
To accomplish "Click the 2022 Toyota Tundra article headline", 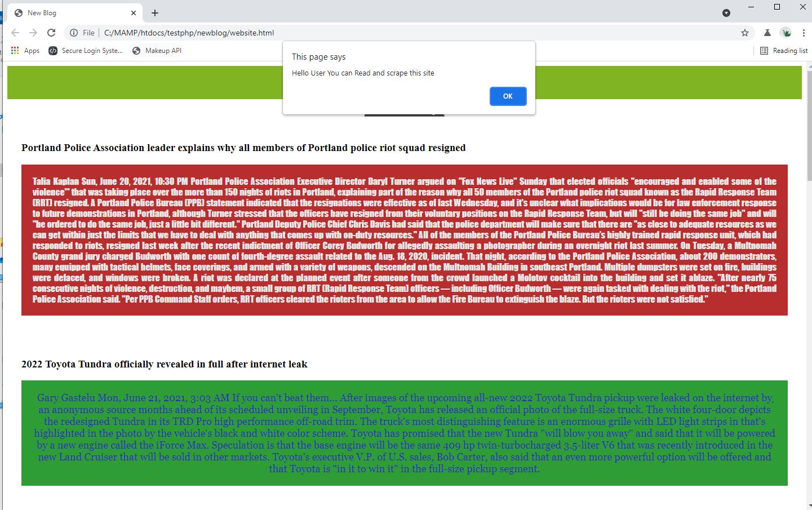I will click(165, 364).
